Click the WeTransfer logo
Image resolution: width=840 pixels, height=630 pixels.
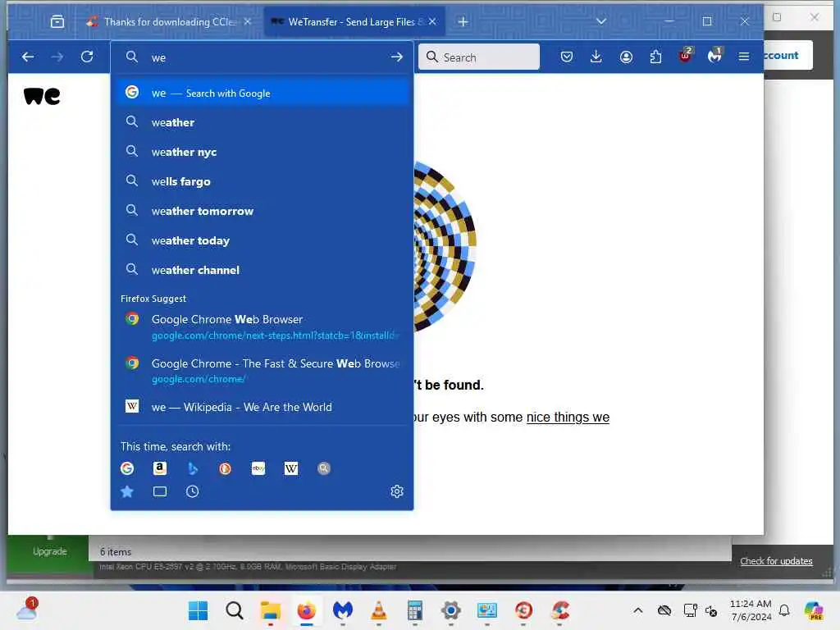pyautogui.click(x=42, y=96)
